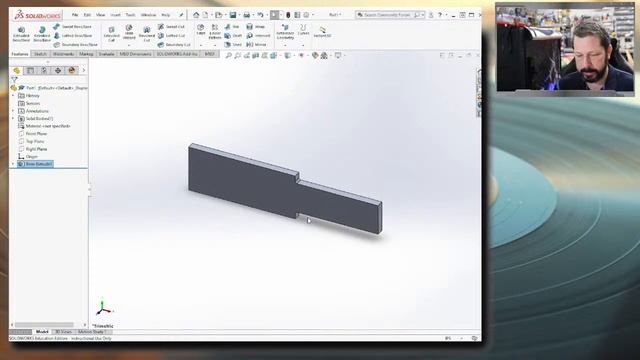Switch to the 3D Views bottom tab
Viewport: 640px width, 360px height.
tap(63, 332)
